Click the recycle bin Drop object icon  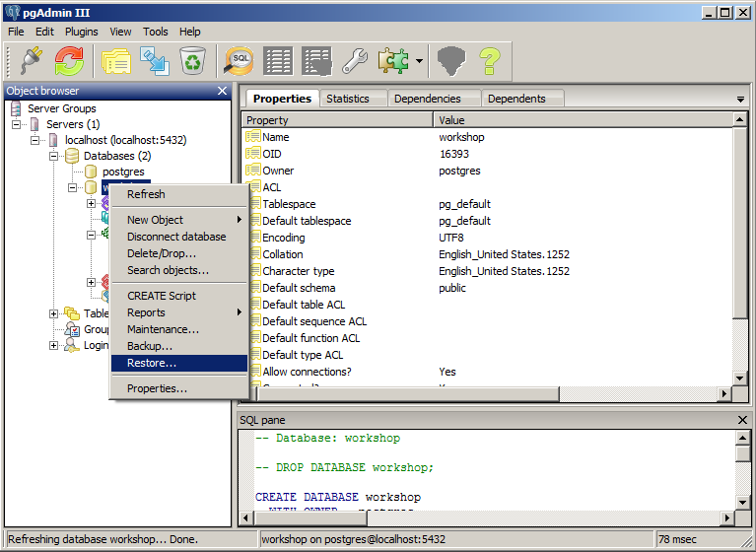pos(192,61)
